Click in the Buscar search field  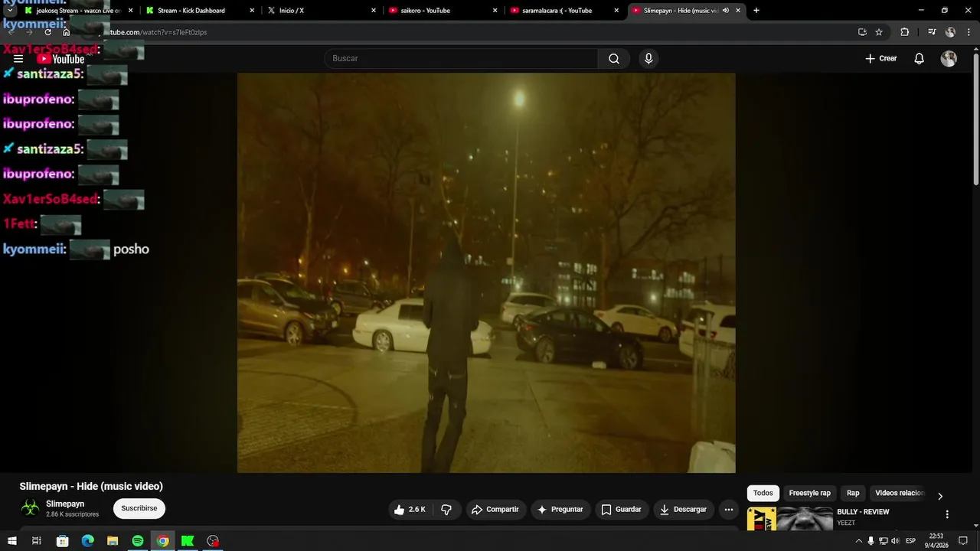[461, 59]
